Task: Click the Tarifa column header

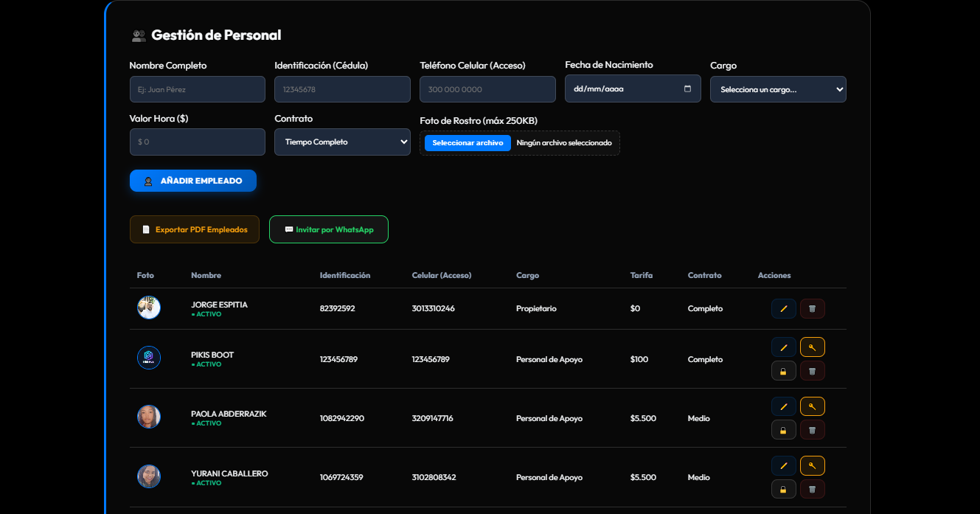Action: tap(641, 276)
